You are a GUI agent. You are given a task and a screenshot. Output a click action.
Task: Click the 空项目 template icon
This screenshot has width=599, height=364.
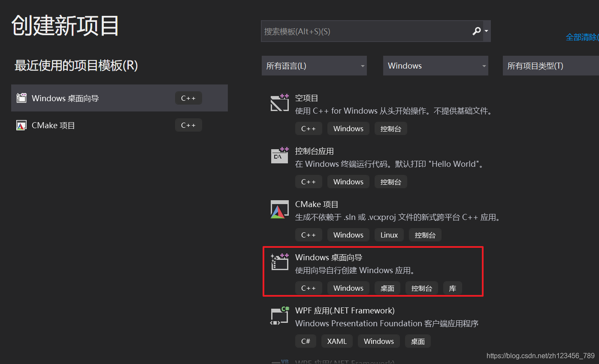280,103
